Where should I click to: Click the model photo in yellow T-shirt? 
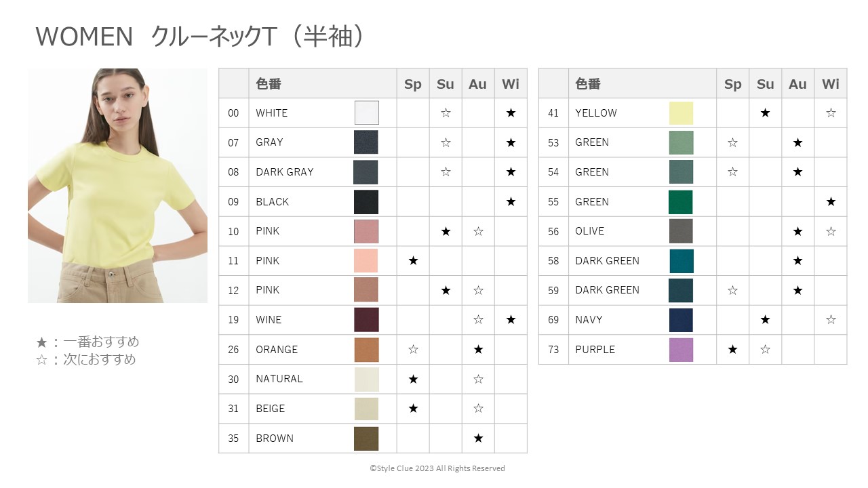pos(117,185)
